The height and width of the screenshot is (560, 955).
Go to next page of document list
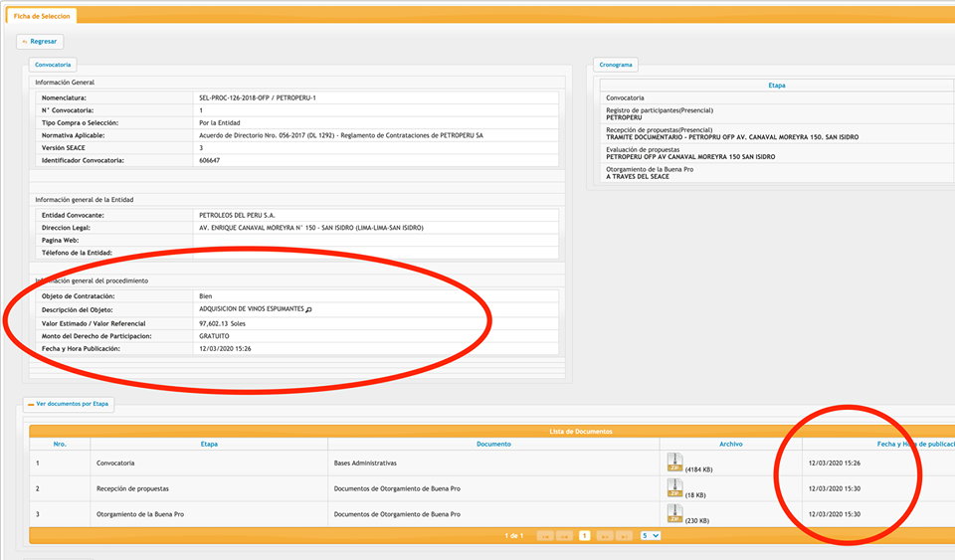click(x=605, y=536)
